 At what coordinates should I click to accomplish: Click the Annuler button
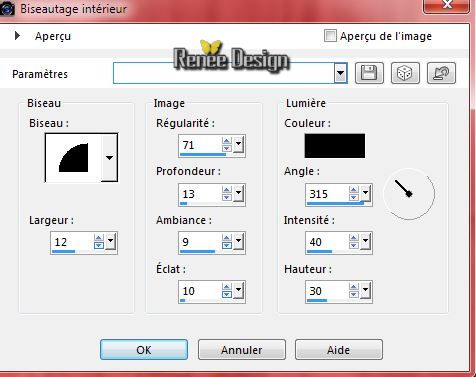click(x=242, y=350)
